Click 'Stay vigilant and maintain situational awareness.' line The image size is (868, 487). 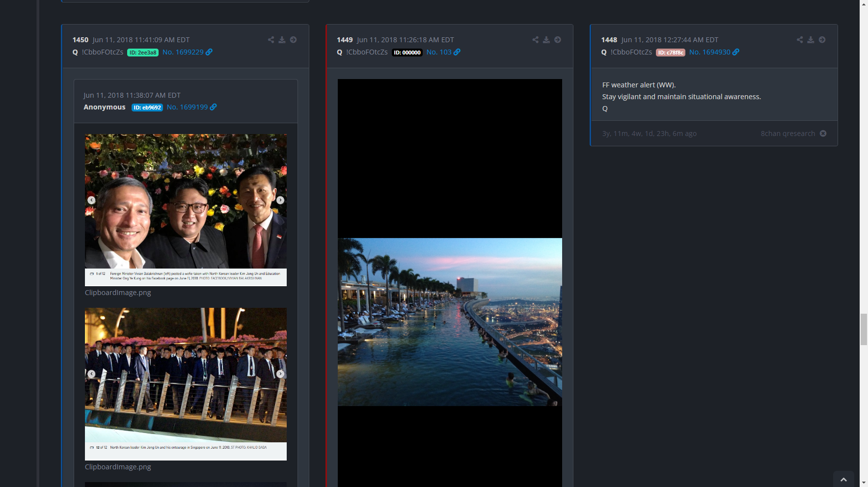point(681,97)
